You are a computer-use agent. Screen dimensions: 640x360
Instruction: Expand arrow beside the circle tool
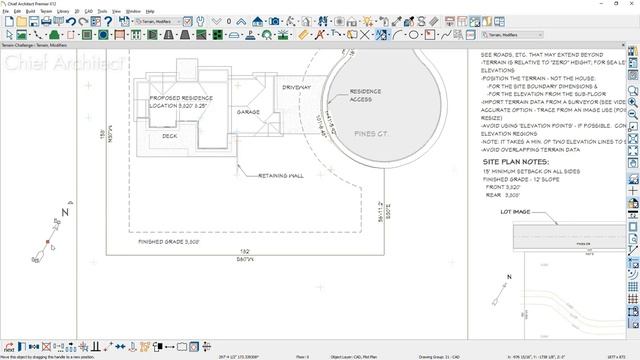click(x=421, y=35)
